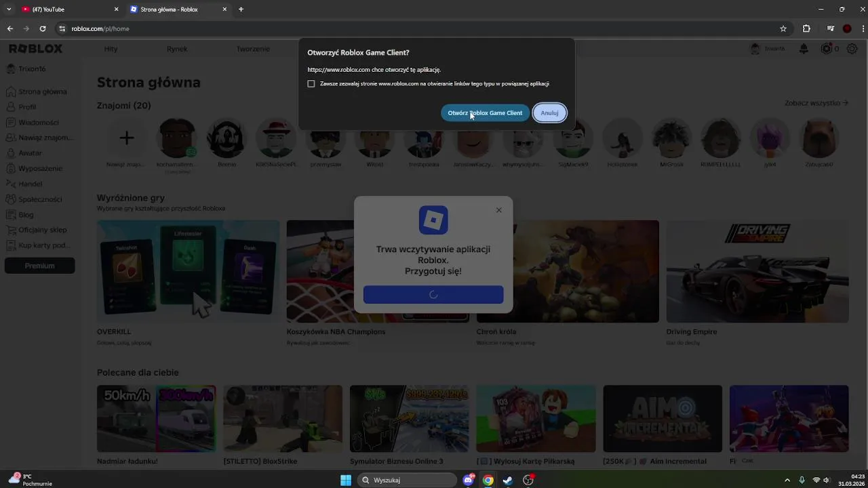The width and height of the screenshot is (868, 488).
Task: Open Wyposażenie in the sidebar
Action: point(34,169)
